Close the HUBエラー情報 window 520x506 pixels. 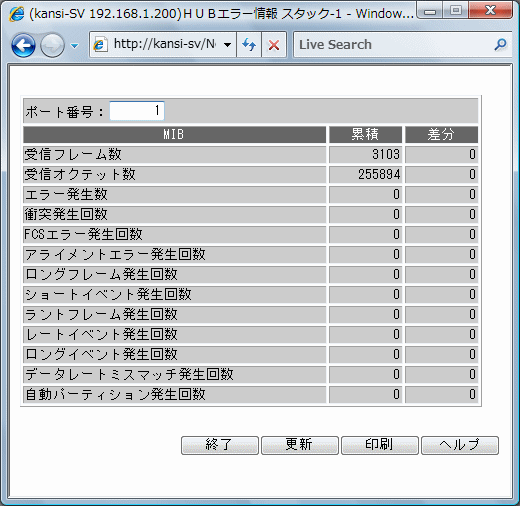click(490, 10)
